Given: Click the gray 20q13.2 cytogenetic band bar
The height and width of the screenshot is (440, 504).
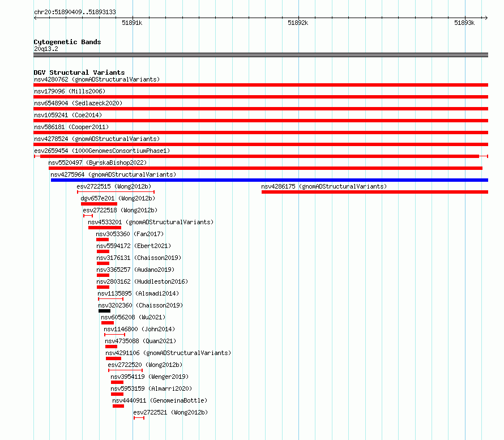Looking at the screenshot, I should pos(260,55).
